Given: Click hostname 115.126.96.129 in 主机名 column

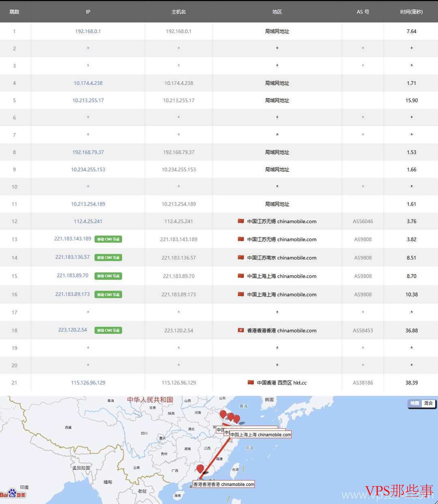Looking at the screenshot, I should (178, 383).
